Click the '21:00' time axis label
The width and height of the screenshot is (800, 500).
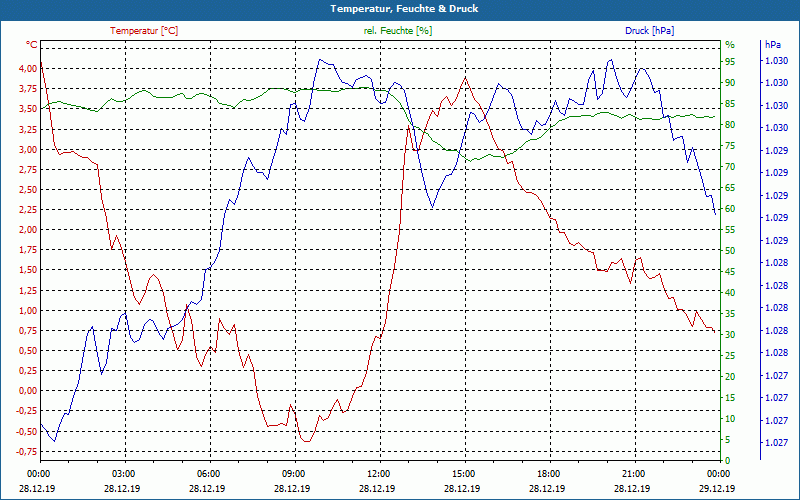(x=633, y=473)
